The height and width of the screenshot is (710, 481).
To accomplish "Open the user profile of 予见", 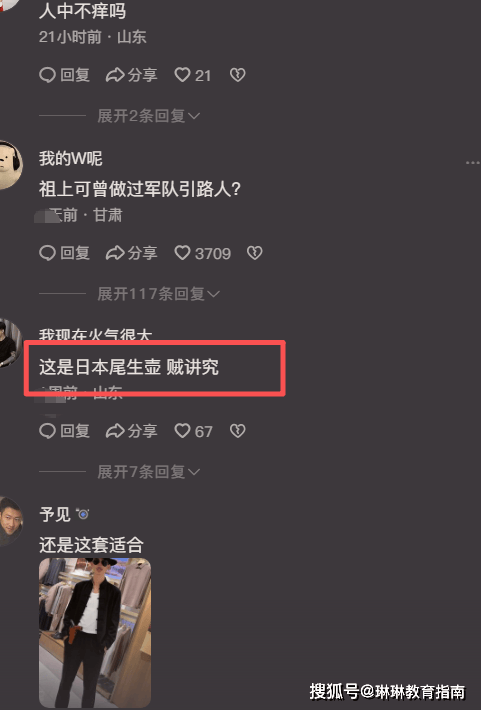I will (x=55, y=514).
